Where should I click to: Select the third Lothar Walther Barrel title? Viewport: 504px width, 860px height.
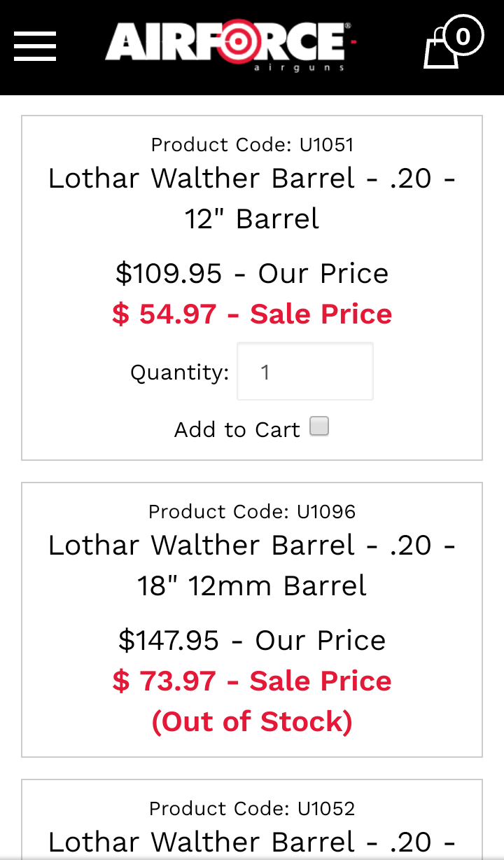pyautogui.click(x=252, y=842)
